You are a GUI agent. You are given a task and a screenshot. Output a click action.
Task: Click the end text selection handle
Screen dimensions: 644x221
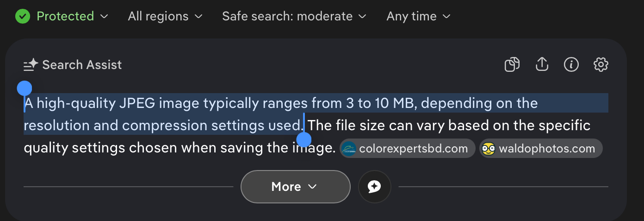[x=303, y=139]
